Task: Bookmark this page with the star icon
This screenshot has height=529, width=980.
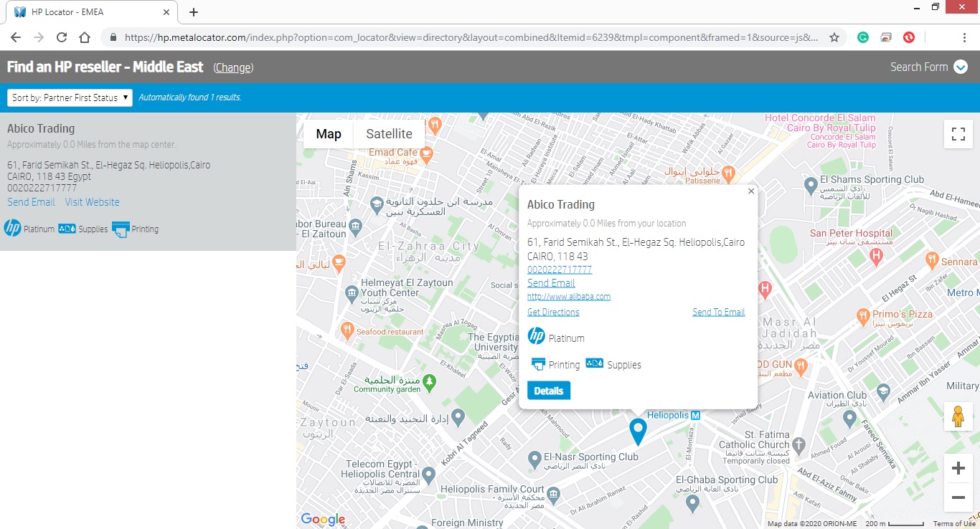Action: point(834,37)
